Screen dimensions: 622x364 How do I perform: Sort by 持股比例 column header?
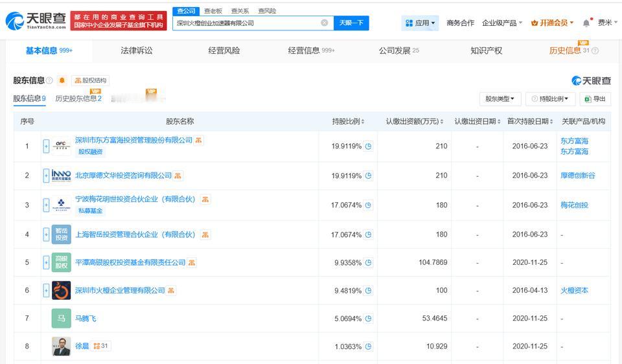(x=348, y=121)
